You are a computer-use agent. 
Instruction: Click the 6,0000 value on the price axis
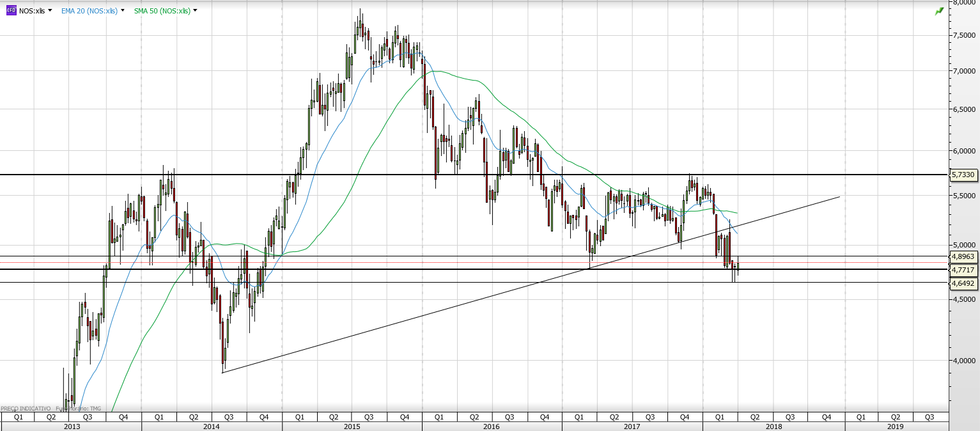(x=963, y=151)
